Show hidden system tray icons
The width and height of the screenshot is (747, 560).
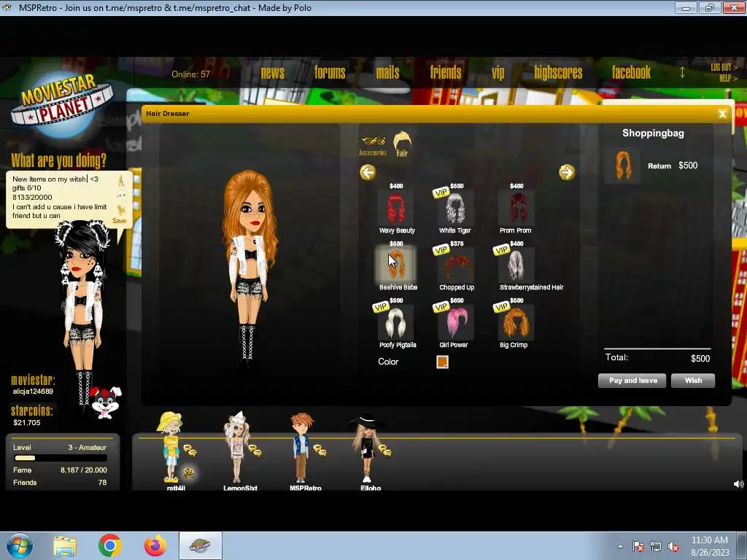(620, 546)
